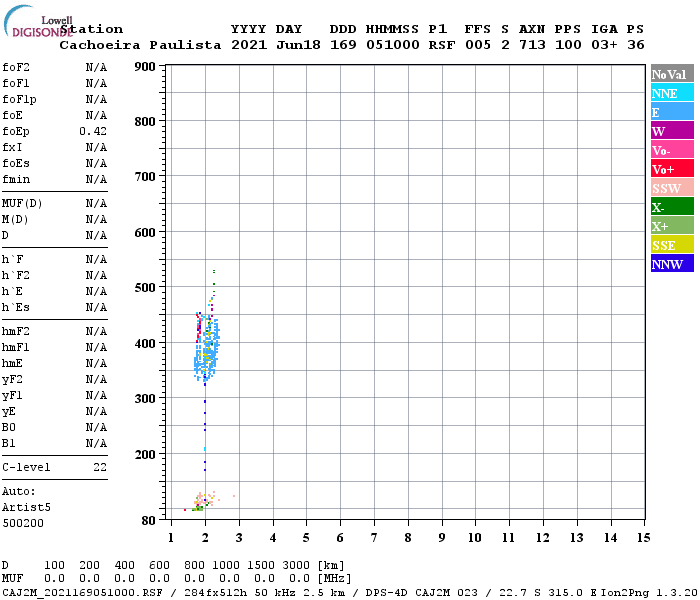Click the pink low-altitude echo cluster
Screen dimensions: 700x600
tap(205, 500)
